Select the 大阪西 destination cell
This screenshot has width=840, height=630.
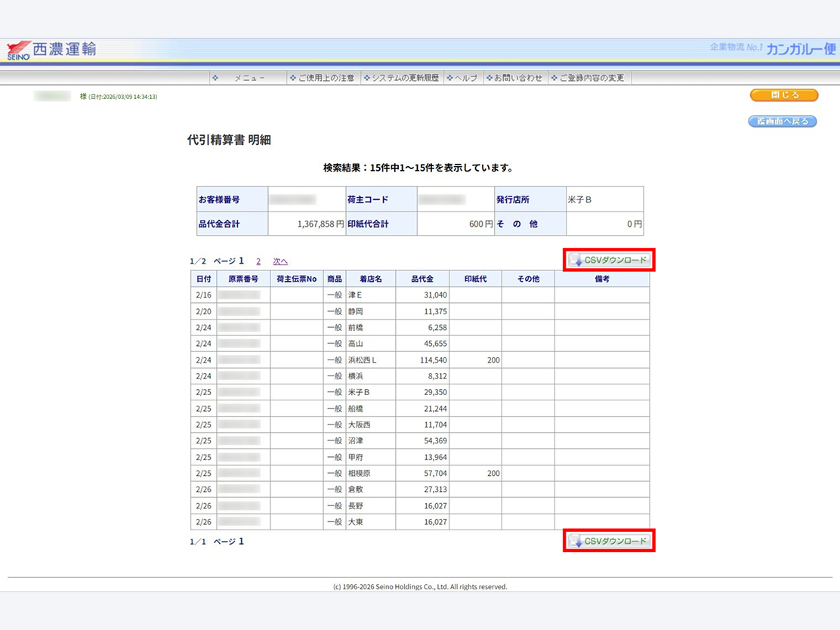(371, 425)
